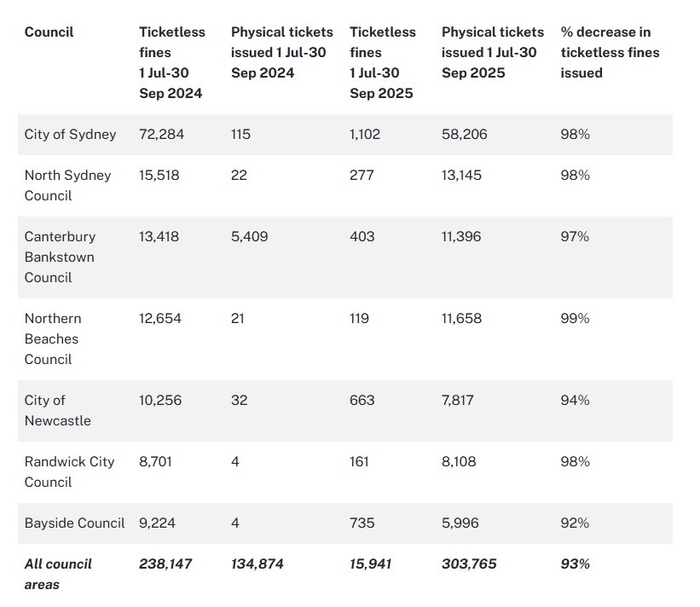Click the Randwick City Council cell
Viewport: 700px width, 607px height.
pyautogui.click(x=69, y=471)
